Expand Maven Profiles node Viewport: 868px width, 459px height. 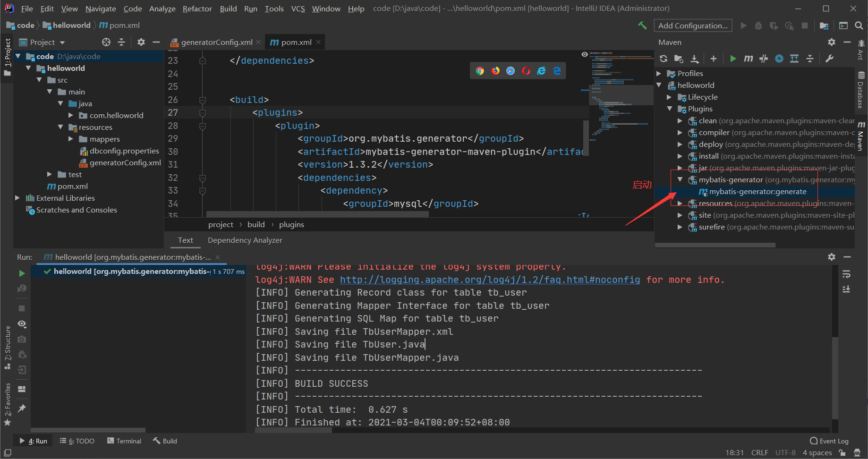click(x=659, y=74)
